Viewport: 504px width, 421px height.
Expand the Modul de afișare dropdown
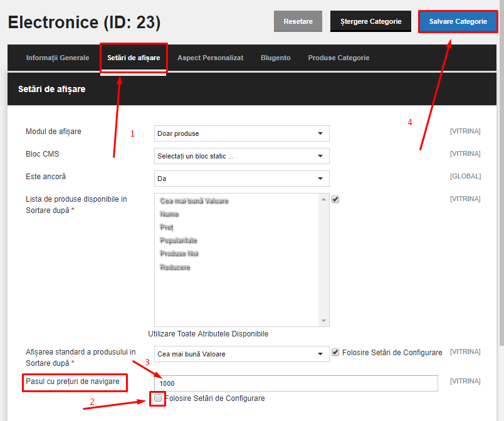click(242, 133)
